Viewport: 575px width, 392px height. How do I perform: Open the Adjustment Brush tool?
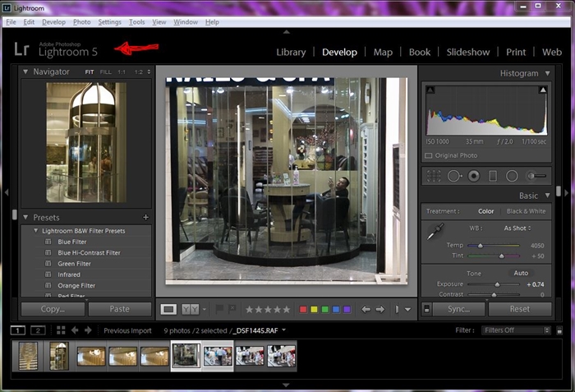[x=536, y=176]
